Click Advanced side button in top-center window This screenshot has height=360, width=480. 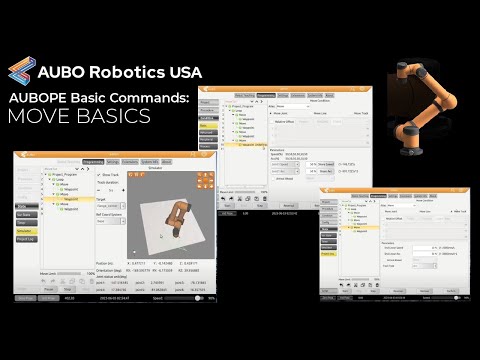pos(209,132)
